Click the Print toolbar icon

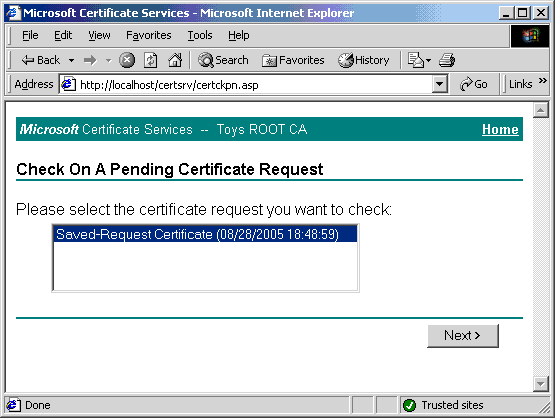point(447,60)
